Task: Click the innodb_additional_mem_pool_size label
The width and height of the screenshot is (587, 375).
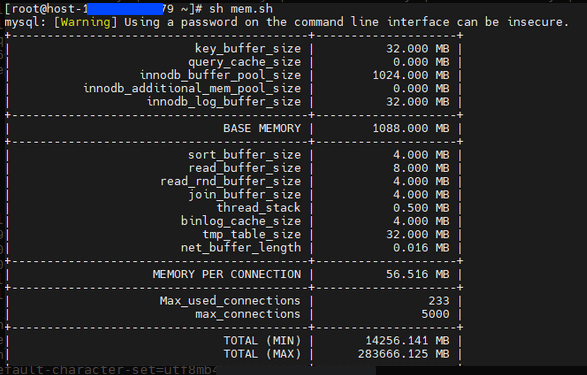Action: coord(192,89)
